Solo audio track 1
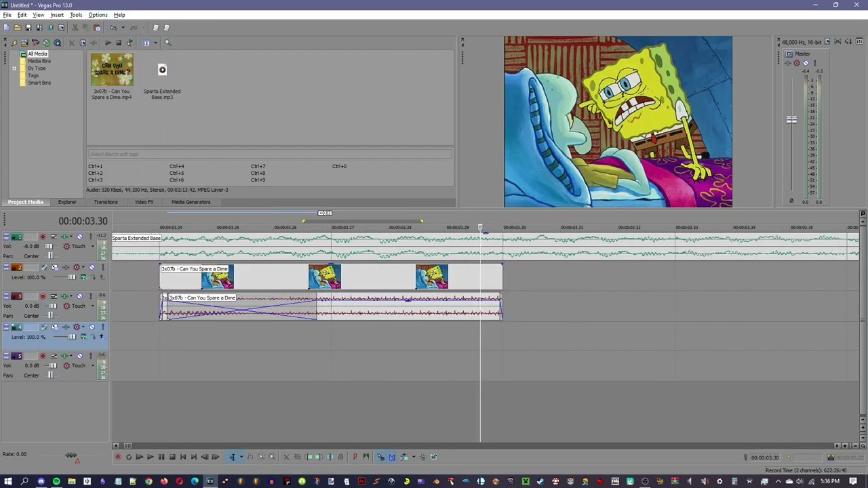The width and height of the screenshot is (868, 488). point(90,237)
